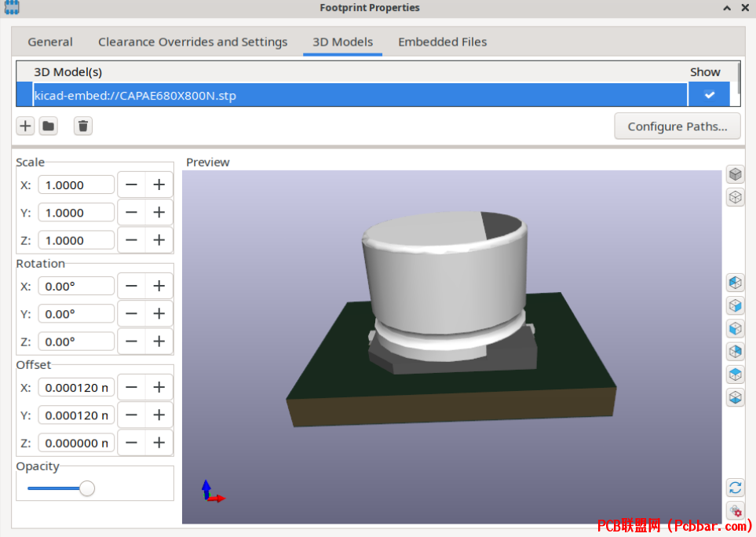This screenshot has height=537, width=756.
Task: Click the 3D Model(s) column header
Action: click(x=68, y=71)
